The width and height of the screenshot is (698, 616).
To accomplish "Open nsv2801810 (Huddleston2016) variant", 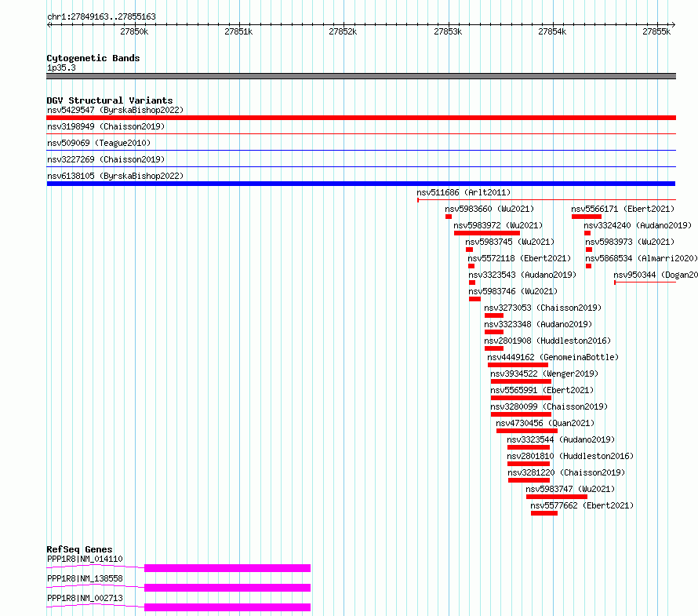I will pyautogui.click(x=570, y=456).
